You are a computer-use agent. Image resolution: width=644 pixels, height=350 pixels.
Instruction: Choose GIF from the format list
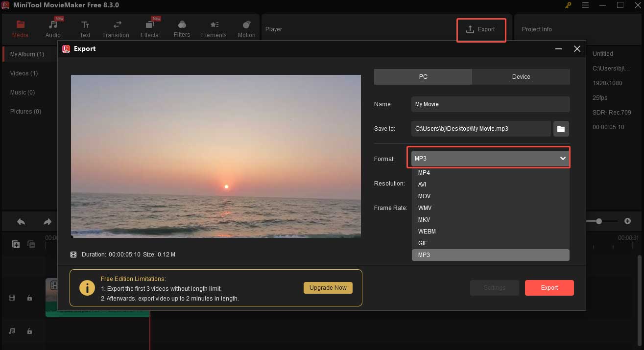(491, 243)
